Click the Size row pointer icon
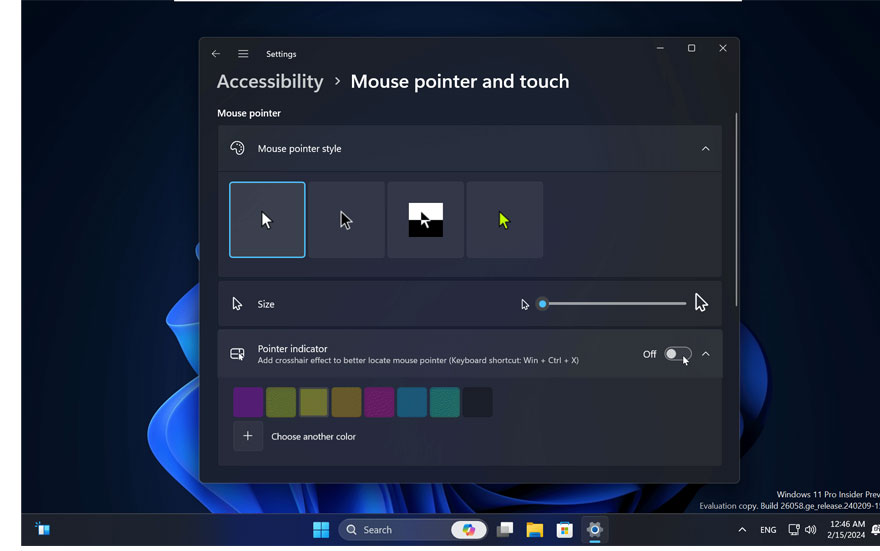The image size is (880, 551). click(237, 304)
